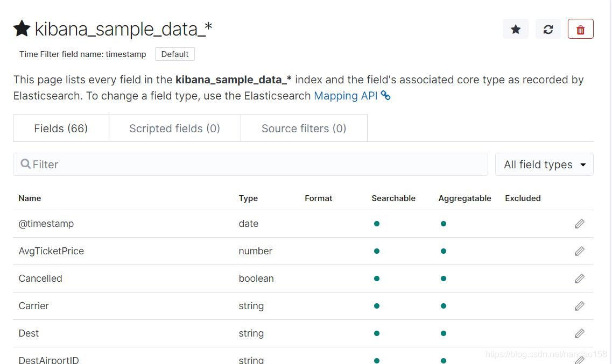
Task: Switch to Fields (66) tab
Action: [61, 128]
